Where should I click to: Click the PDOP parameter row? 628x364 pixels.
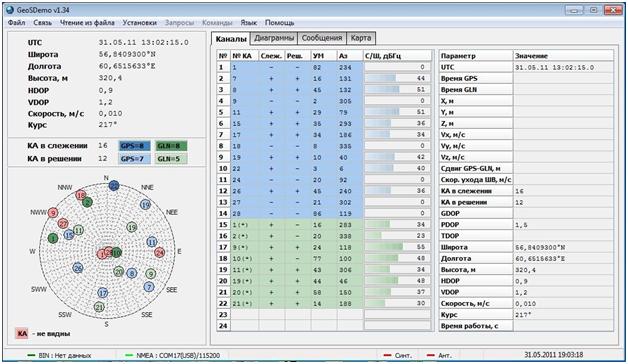click(x=526, y=225)
